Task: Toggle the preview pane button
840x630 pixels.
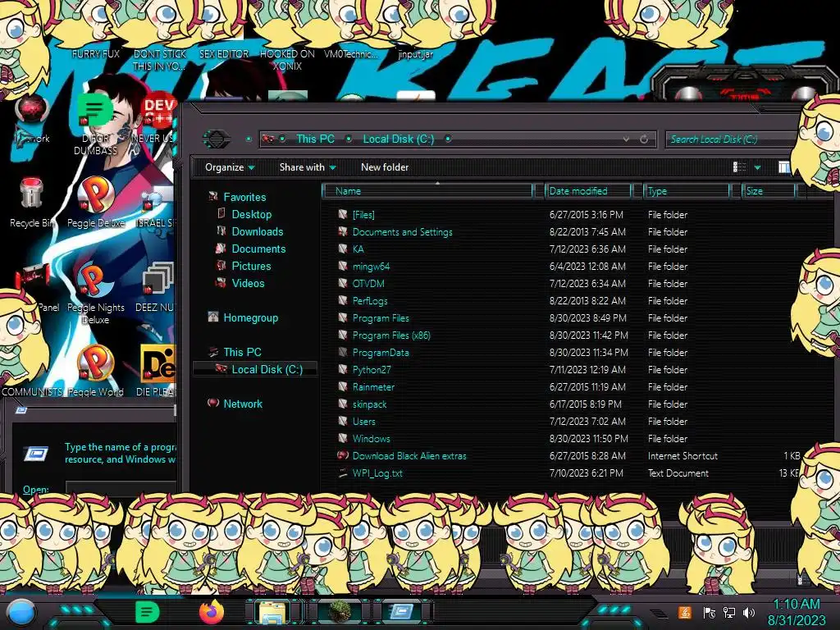Action: point(783,167)
